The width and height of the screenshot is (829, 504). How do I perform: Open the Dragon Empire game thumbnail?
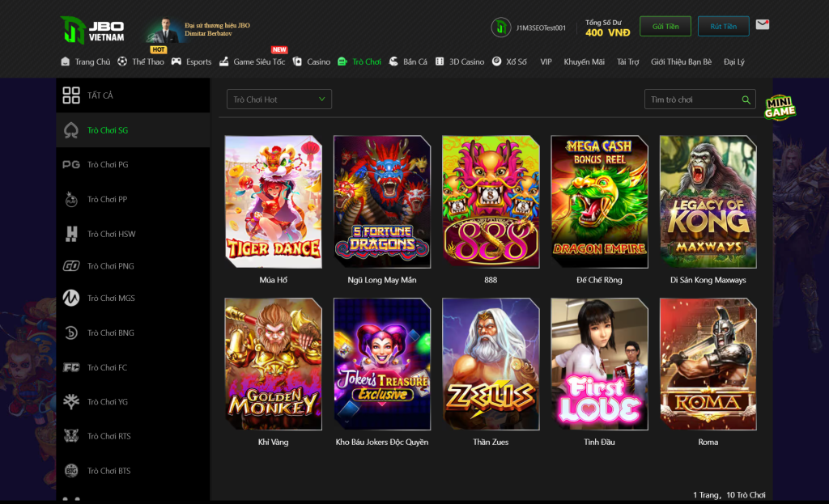[x=599, y=201]
